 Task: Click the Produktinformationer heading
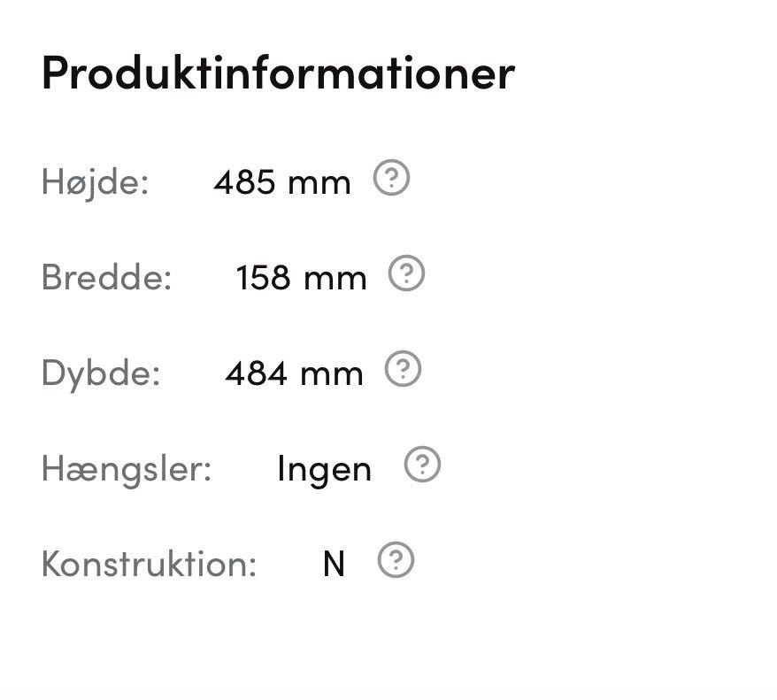pyautogui.click(x=278, y=72)
